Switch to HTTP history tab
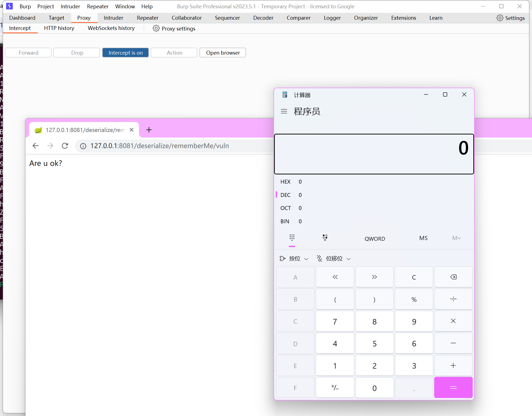532x416 pixels. [59, 28]
